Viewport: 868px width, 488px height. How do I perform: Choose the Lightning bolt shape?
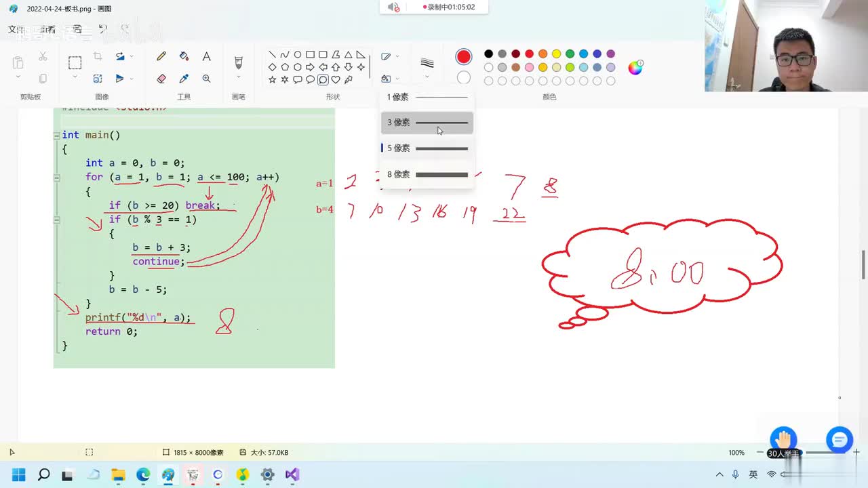pos(348,79)
